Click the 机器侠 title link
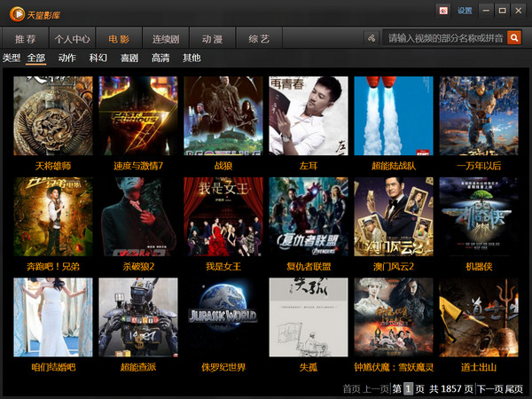 [x=479, y=267]
